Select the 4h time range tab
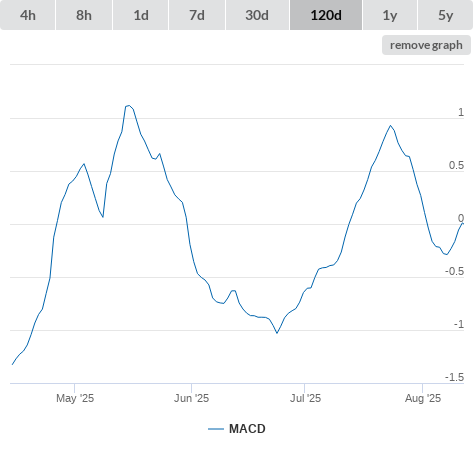 coord(28,15)
